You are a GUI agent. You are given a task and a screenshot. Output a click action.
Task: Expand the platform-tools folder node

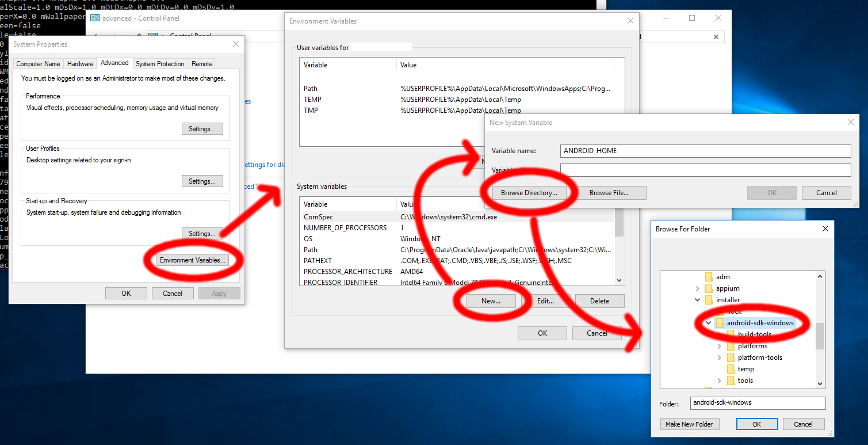pos(720,357)
